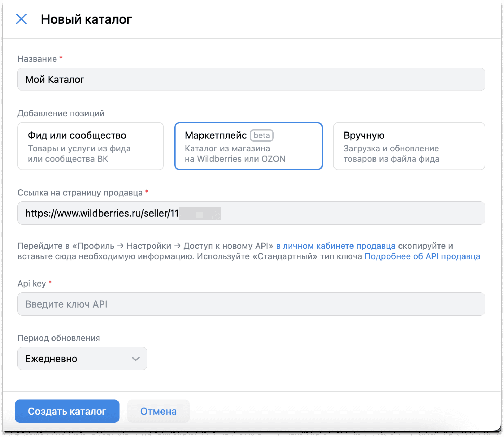Select the Фид или сообщество option
The height and width of the screenshot is (437, 504).
click(x=90, y=146)
